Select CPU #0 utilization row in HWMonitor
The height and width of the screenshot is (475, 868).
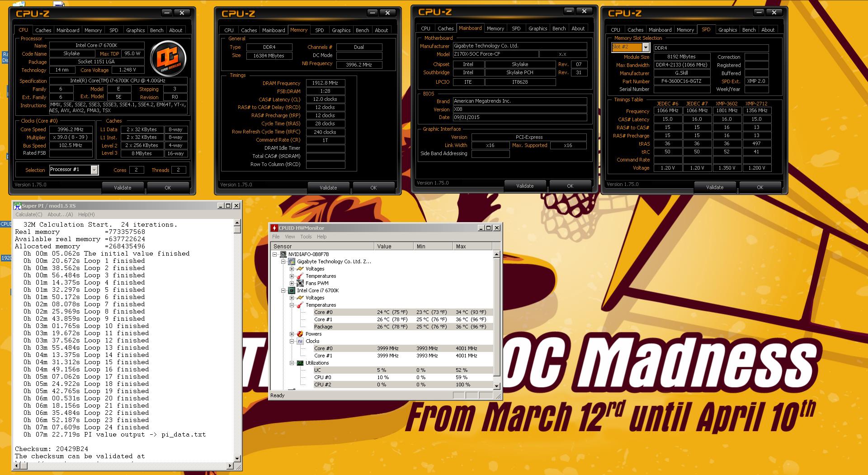click(x=402, y=377)
